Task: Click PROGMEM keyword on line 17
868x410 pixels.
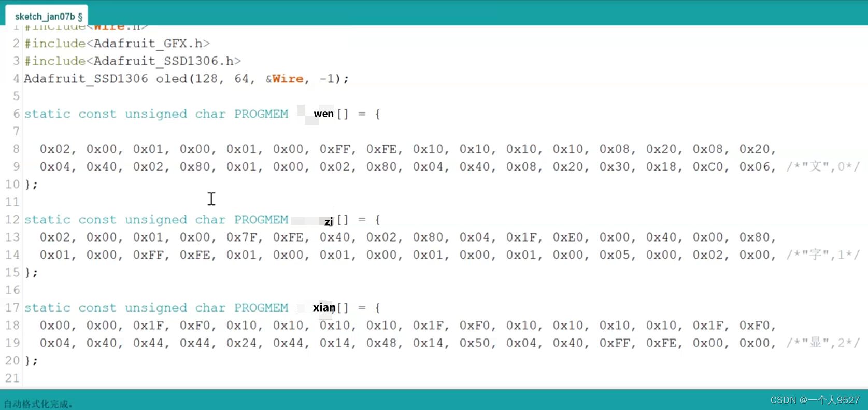Action: [261, 308]
